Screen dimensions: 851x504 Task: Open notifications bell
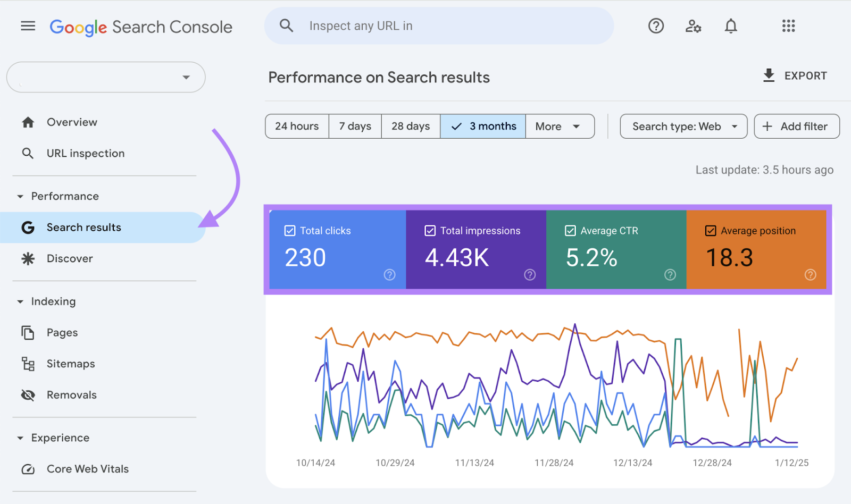pyautogui.click(x=731, y=26)
